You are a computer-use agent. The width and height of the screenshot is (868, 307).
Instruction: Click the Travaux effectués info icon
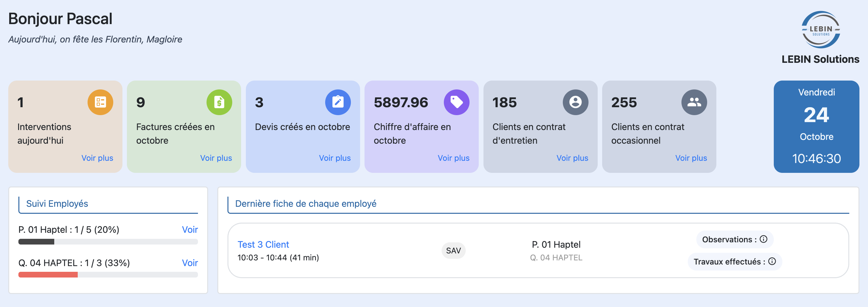pos(772,262)
